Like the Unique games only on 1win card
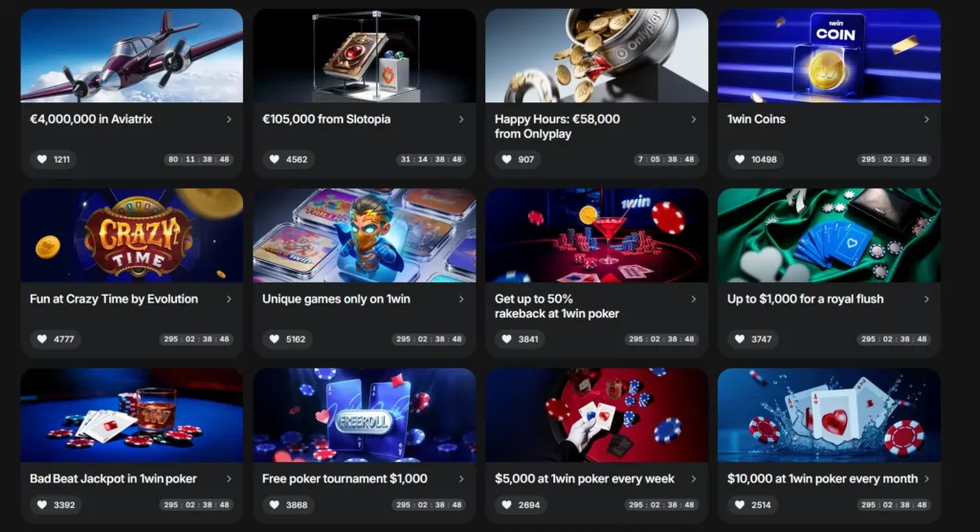 [x=275, y=339]
